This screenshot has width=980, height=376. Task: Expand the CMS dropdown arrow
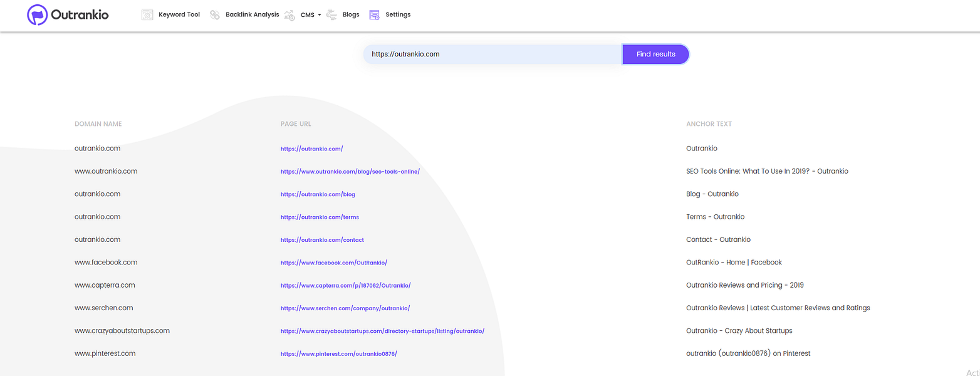click(320, 15)
